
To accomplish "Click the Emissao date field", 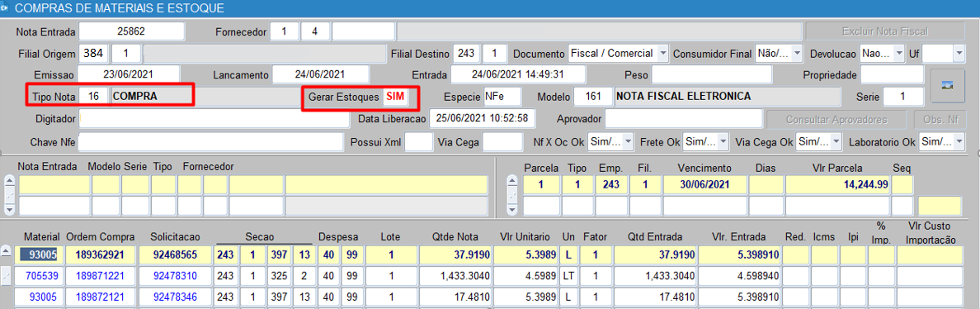I will [129, 74].
